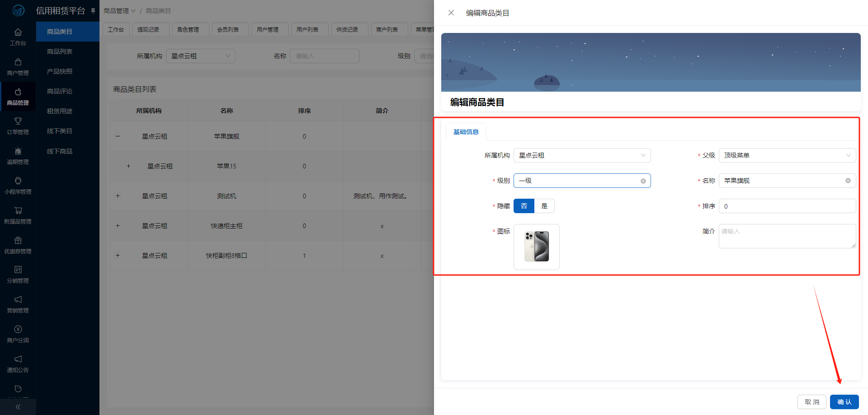This screenshot has width=868, height=415.
Task: Select 产品快照 submenu item
Action: tap(68, 71)
